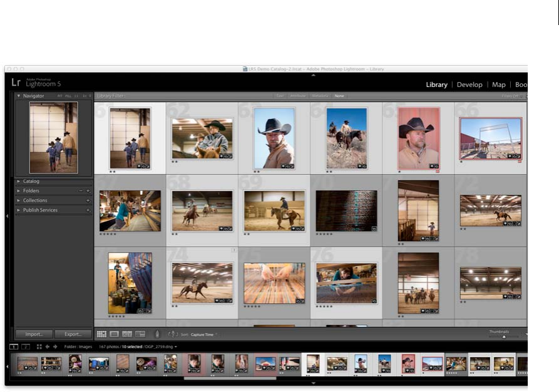The width and height of the screenshot is (559, 392).
Task: Click the Import button
Action: [34, 334]
